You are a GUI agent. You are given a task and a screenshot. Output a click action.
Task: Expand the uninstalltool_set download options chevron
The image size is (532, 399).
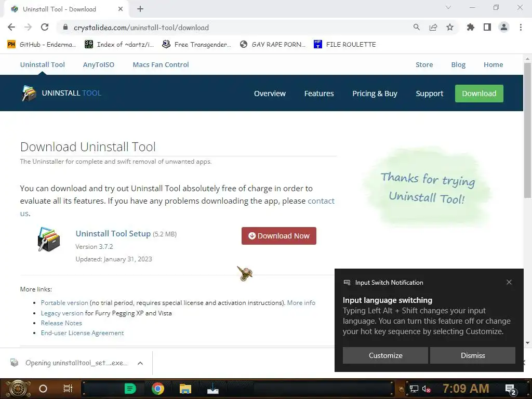(x=140, y=363)
